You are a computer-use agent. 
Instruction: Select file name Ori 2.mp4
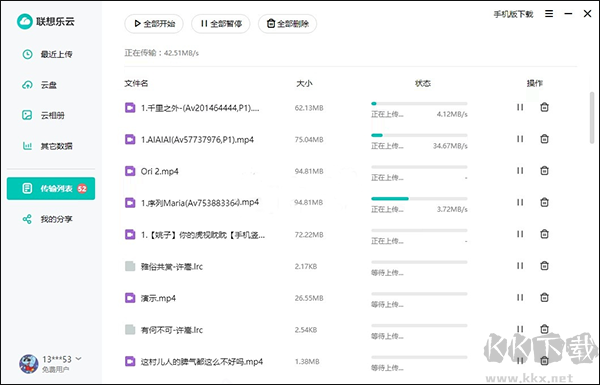[160, 171]
